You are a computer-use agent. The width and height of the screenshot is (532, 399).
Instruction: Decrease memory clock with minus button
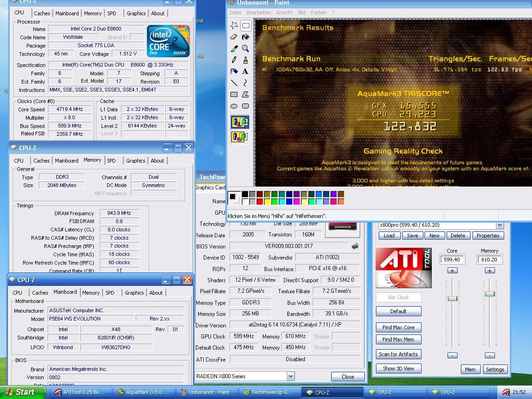click(490, 355)
